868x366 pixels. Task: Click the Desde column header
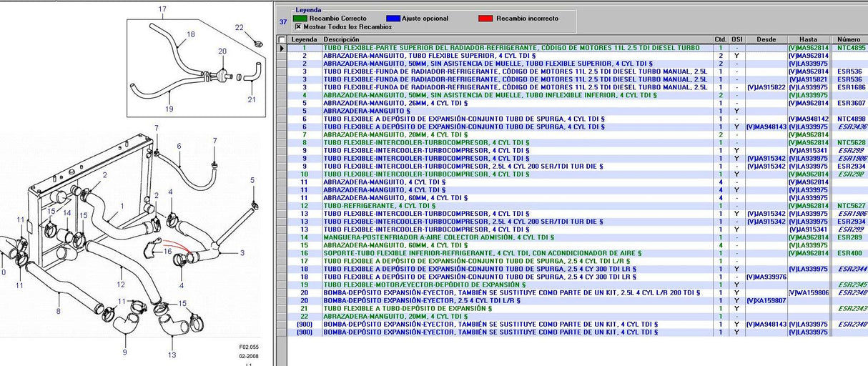click(766, 39)
